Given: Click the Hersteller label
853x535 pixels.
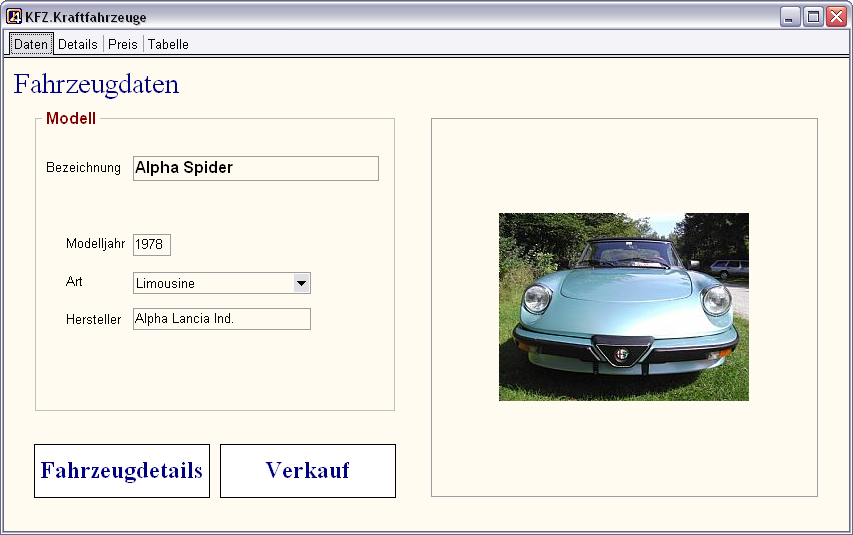Looking at the screenshot, I should [x=94, y=319].
